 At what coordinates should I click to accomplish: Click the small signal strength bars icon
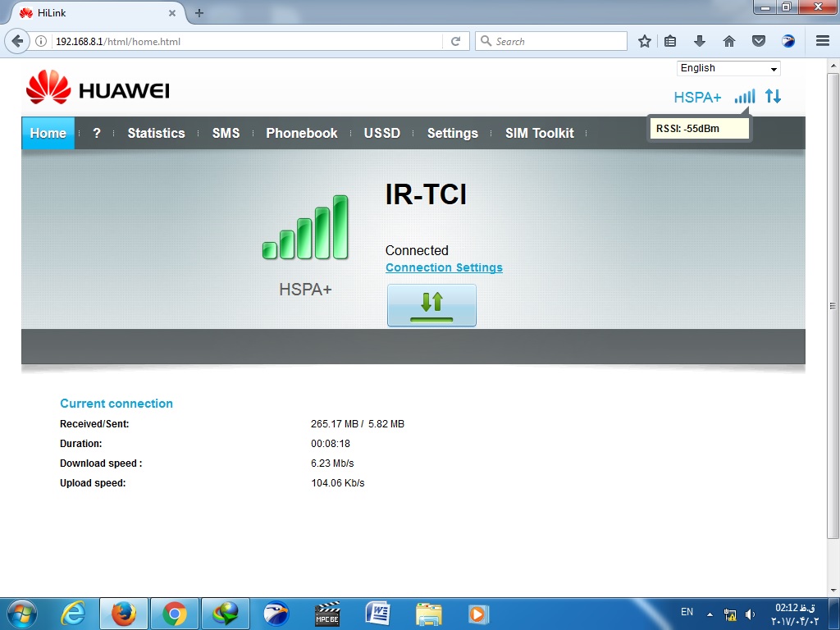point(745,97)
